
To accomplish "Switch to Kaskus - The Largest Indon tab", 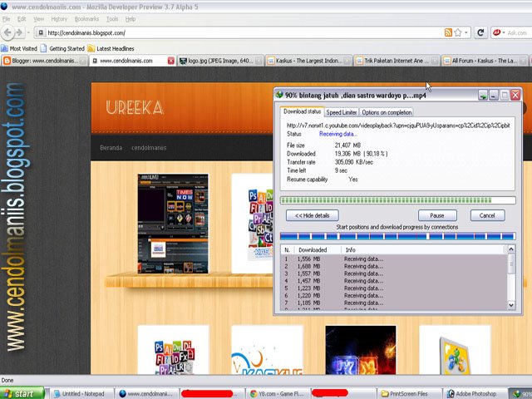I will [308, 61].
